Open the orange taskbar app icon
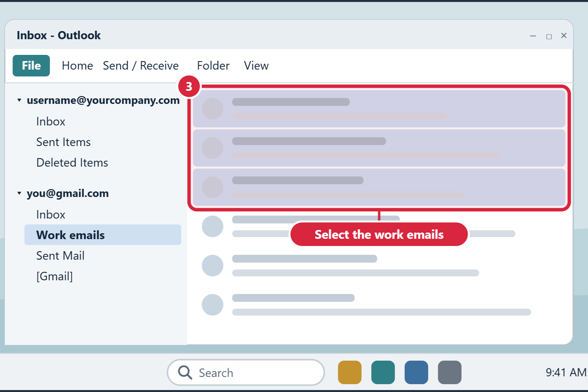This screenshot has height=392, width=588. pos(350,372)
